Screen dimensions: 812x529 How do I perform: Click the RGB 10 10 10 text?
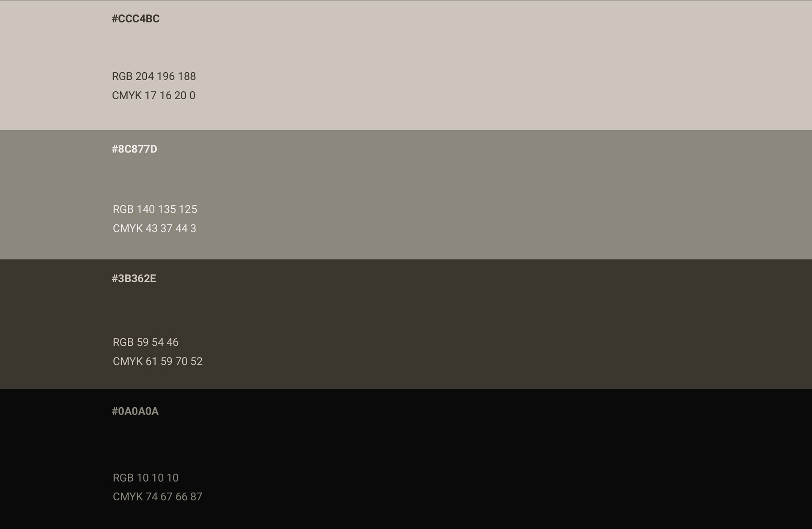click(x=145, y=478)
